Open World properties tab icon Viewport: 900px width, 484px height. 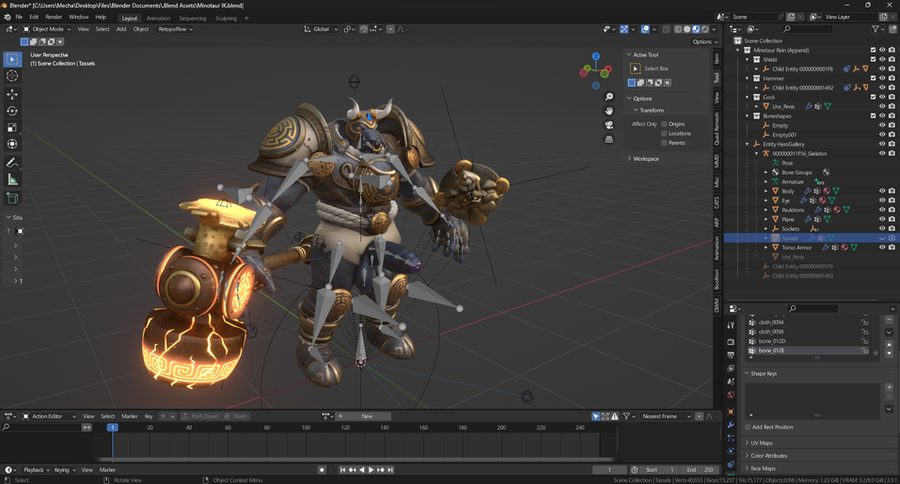(x=731, y=395)
